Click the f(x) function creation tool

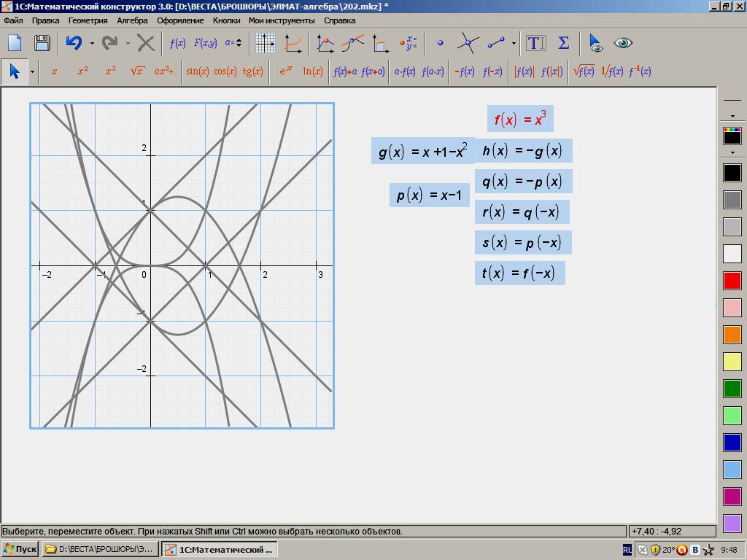[177, 43]
